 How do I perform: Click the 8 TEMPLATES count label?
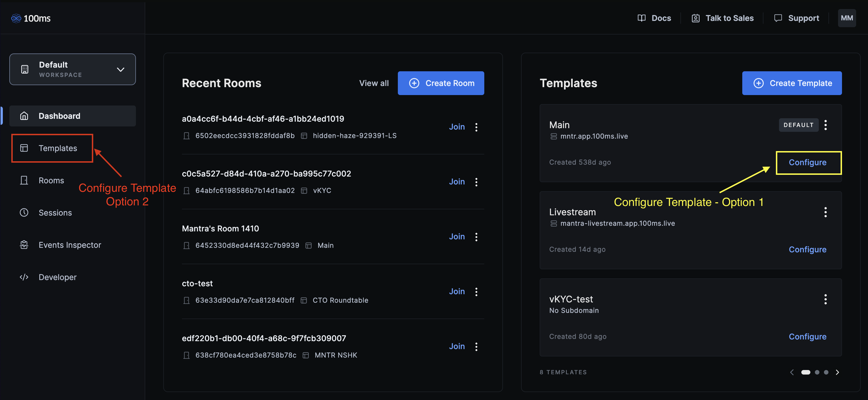tap(563, 372)
